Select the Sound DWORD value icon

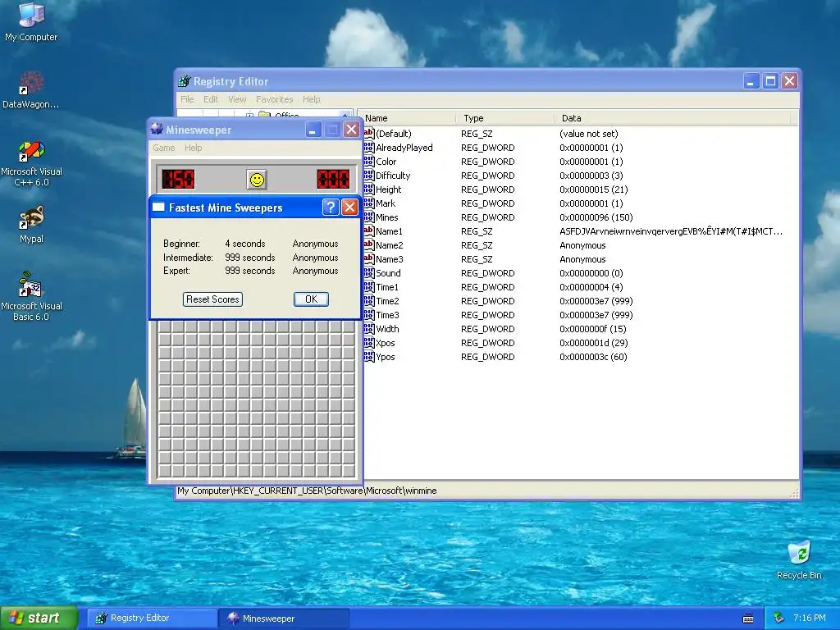click(x=368, y=272)
